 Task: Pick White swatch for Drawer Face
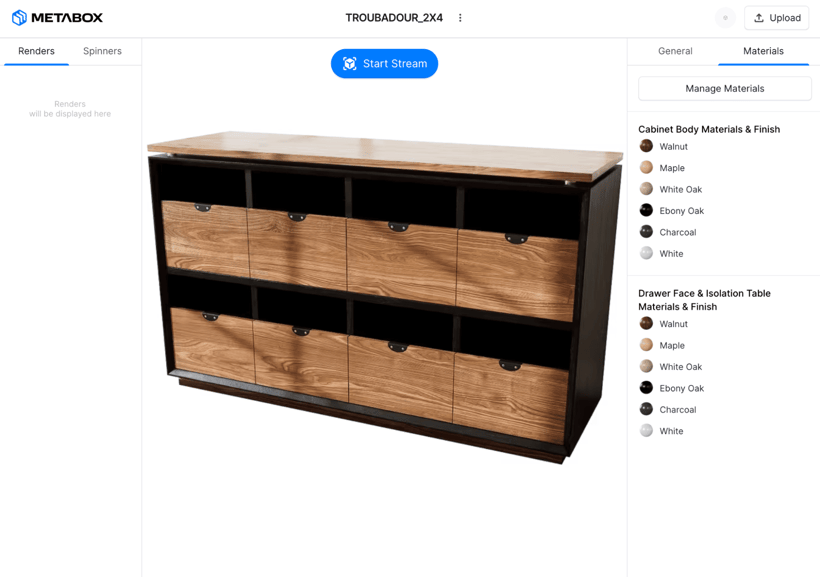(646, 430)
